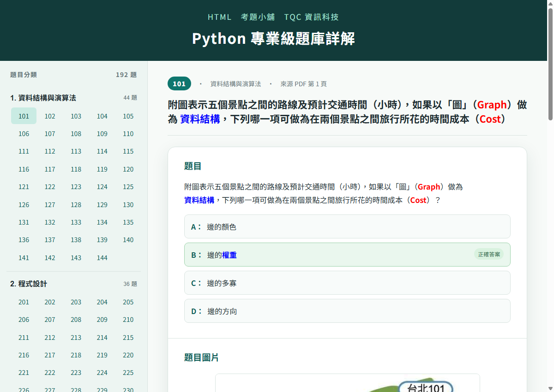The height and width of the screenshot is (392, 554).
Task: Open question 136
Action: 24,240
